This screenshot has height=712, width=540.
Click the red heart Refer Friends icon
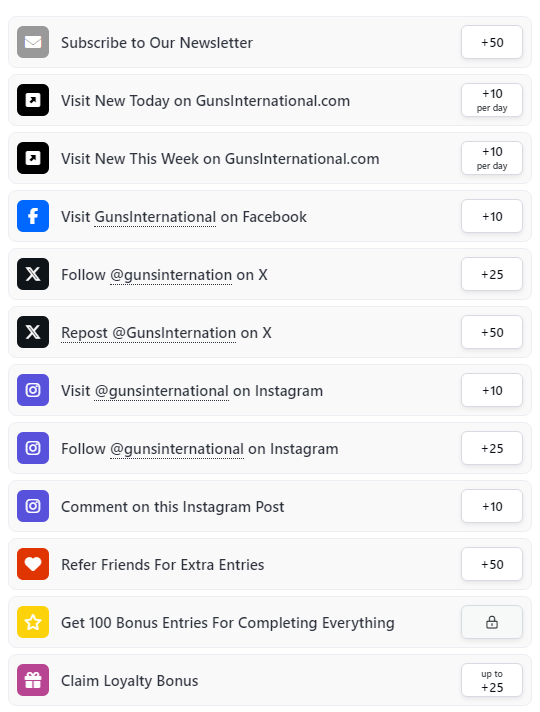pos(33,564)
